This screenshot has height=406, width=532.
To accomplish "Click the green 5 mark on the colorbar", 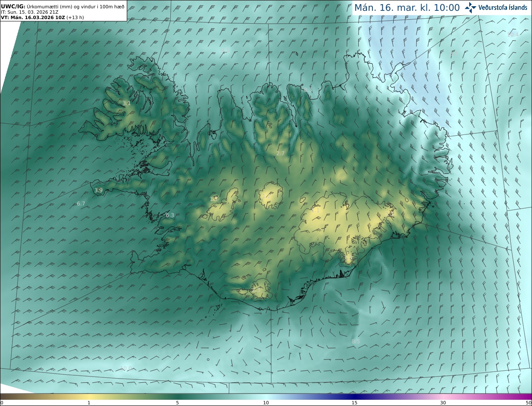I will coord(177,403).
